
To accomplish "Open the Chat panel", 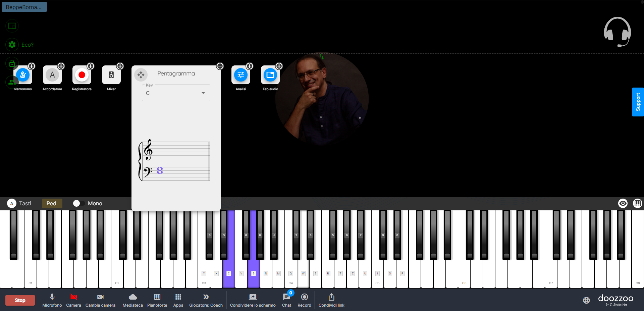I will pos(286,297).
